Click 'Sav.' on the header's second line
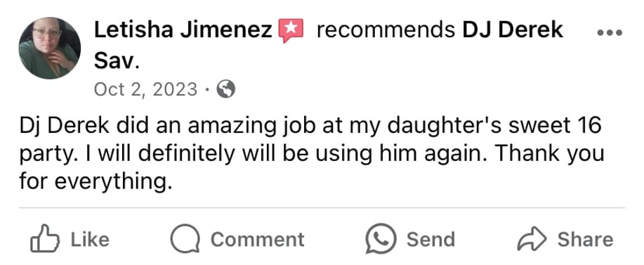 click(117, 62)
